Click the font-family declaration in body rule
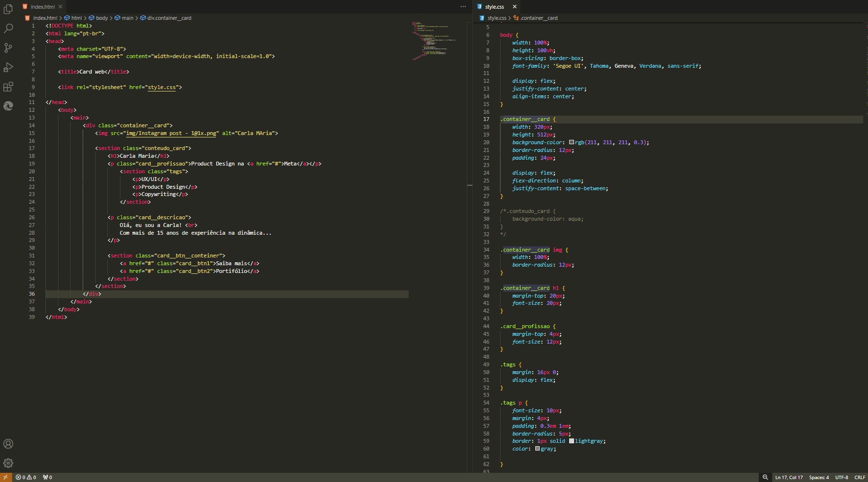868x482 pixels. [606, 66]
